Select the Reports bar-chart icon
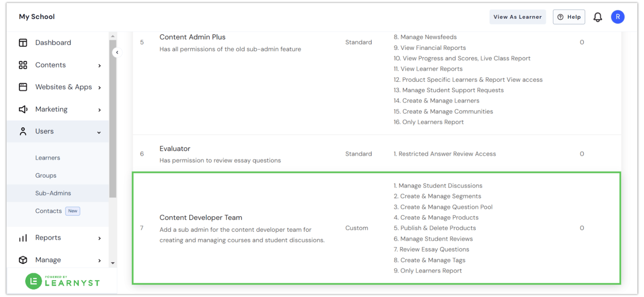Screen dimensions: 644x297 click(23, 238)
